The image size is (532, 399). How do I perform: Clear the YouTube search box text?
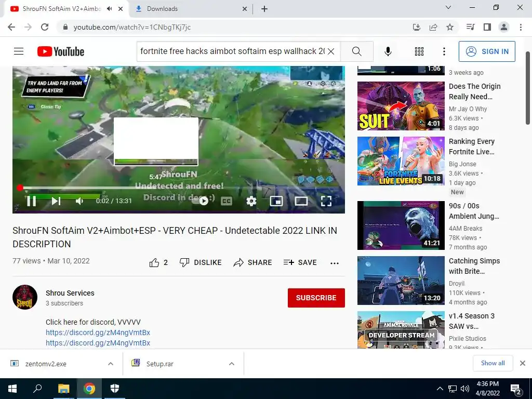(x=331, y=51)
